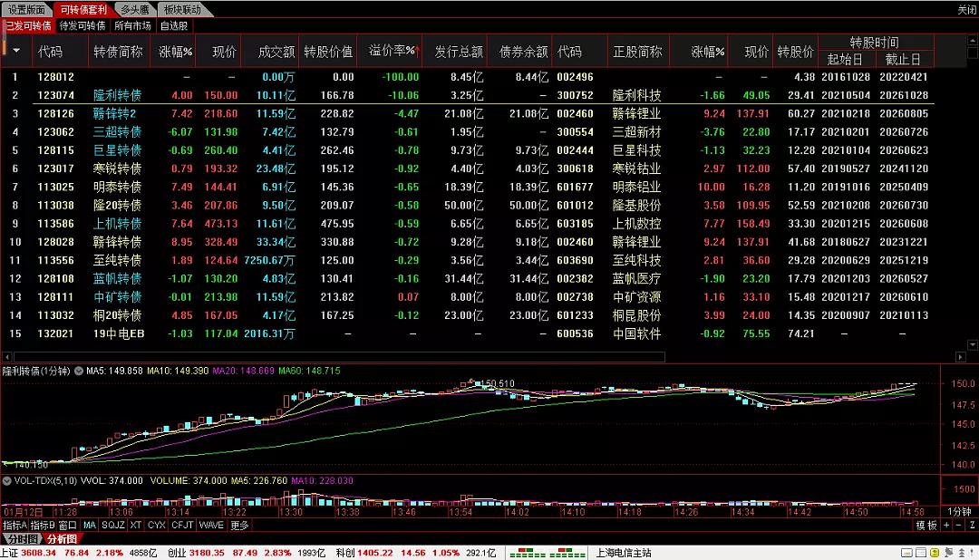Click the table horizontal scrollbar thumb

click(x=338, y=357)
